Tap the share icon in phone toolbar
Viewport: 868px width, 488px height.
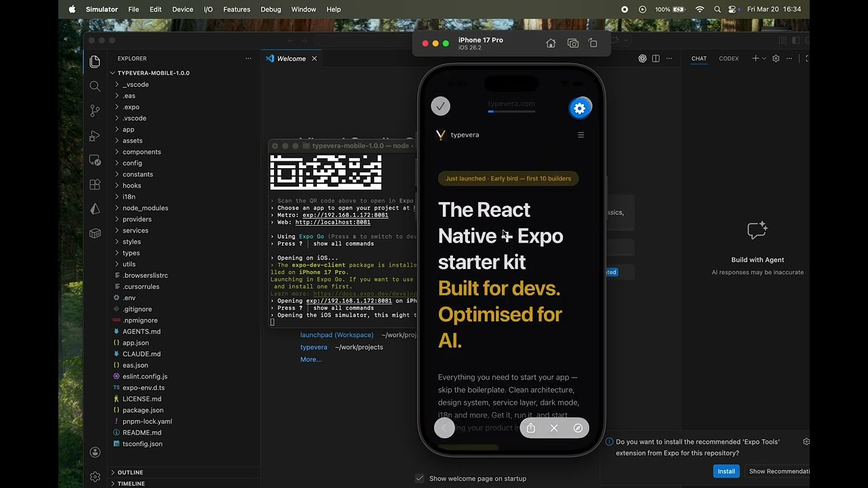[531, 428]
